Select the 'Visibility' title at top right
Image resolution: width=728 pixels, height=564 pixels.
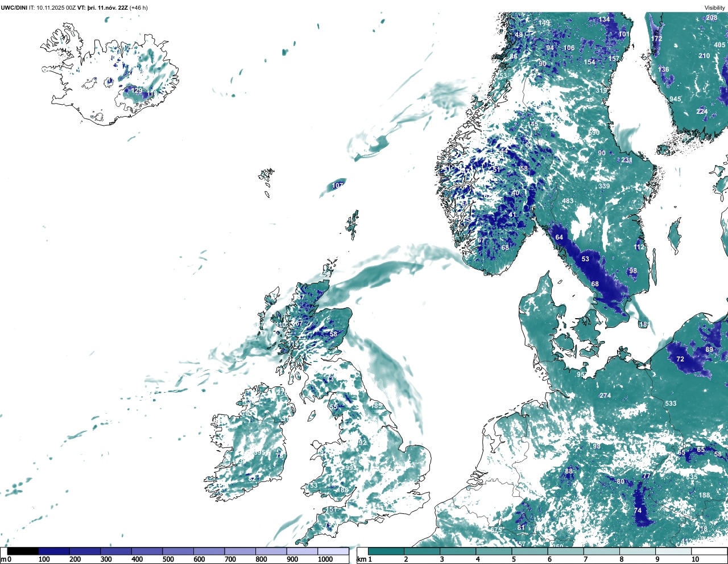coord(715,8)
